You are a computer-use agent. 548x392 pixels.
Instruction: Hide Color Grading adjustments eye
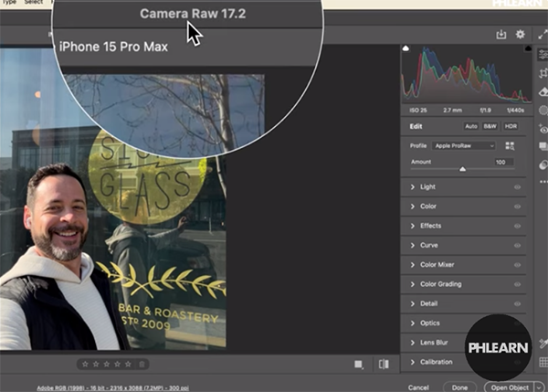tap(517, 284)
